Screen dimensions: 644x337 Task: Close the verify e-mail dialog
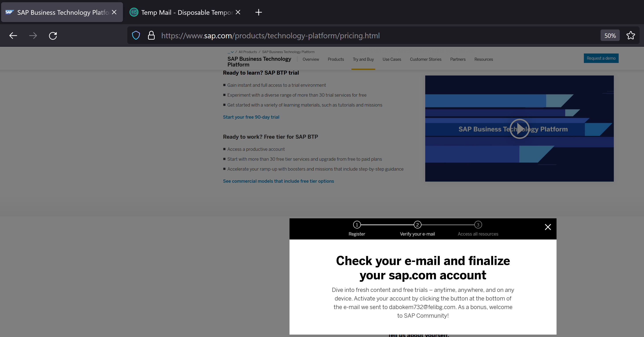[548, 227]
